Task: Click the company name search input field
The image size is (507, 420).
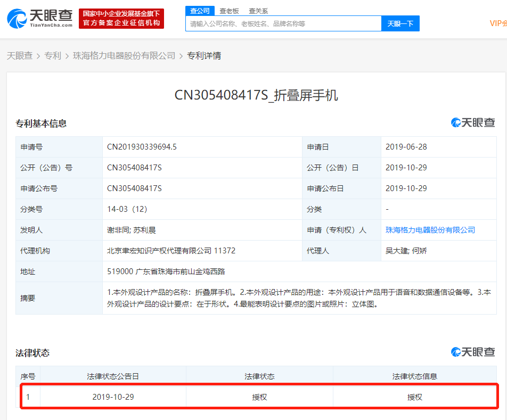Action: [283, 23]
